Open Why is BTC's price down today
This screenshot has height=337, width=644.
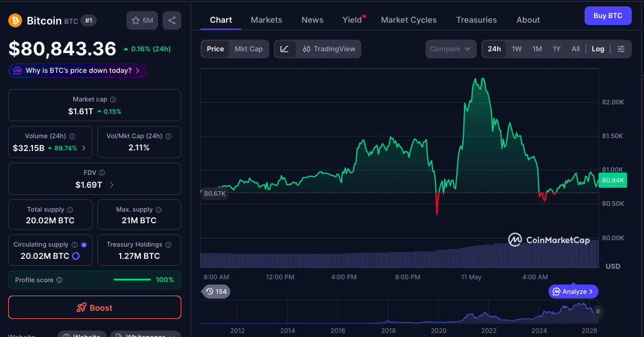click(78, 71)
